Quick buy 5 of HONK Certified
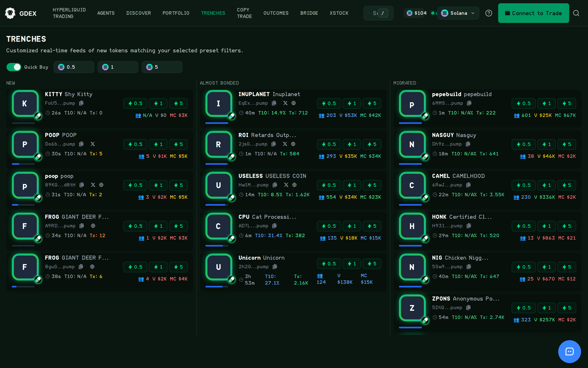Image resolution: width=588 pixels, height=368 pixels. 566,226
